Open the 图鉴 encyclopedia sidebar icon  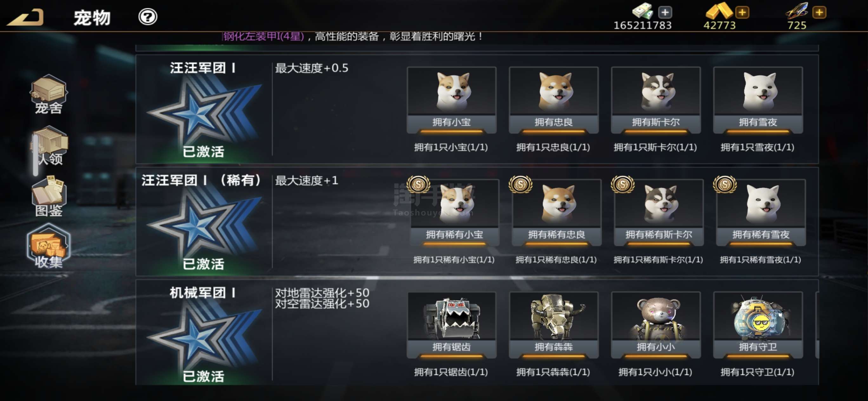[x=49, y=196]
